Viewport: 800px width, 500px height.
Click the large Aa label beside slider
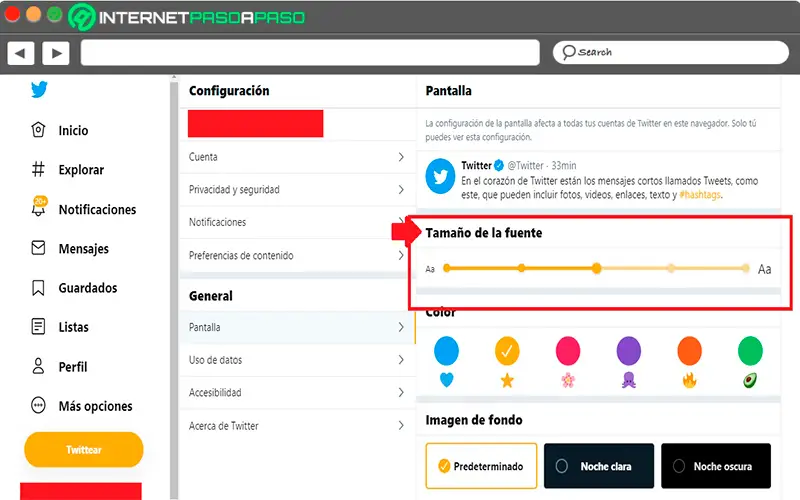click(764, 269)
